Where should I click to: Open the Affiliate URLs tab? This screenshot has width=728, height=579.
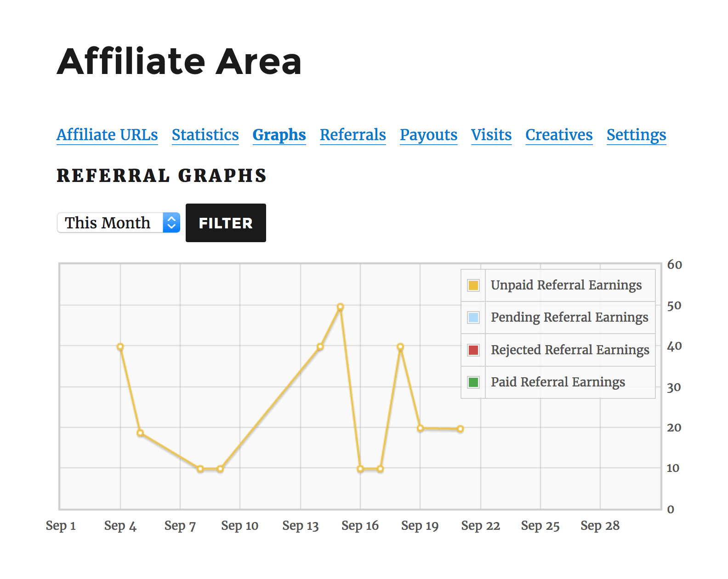pyautogui.click(x=107, y=135)
